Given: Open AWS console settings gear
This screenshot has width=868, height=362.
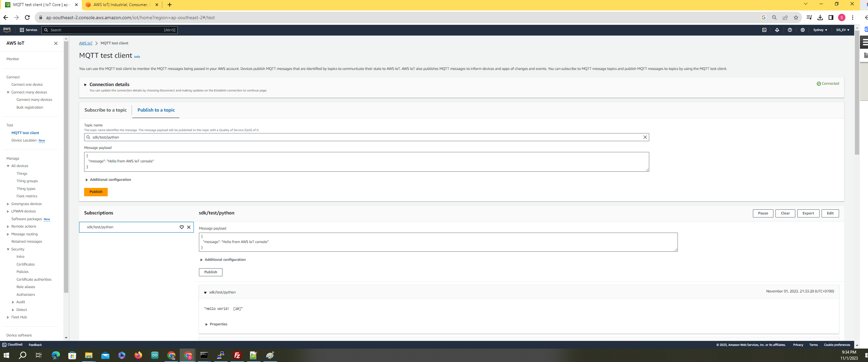Looking at the screenshot, I should [x=803, y=30].
